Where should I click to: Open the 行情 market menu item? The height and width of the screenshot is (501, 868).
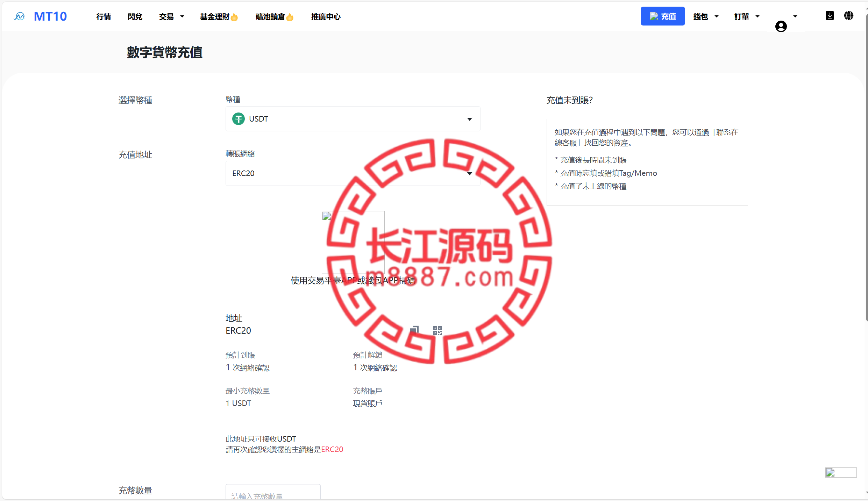tap(104, 17)
